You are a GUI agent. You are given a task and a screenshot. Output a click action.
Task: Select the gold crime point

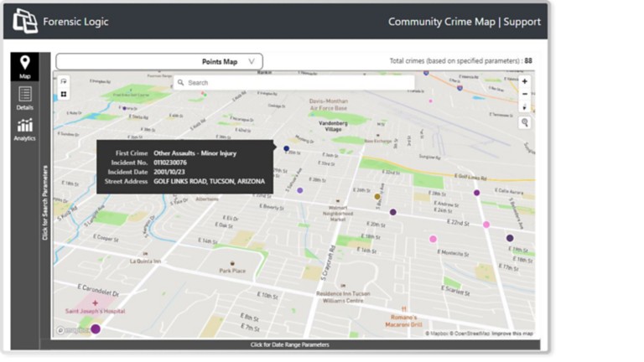tap(377, 197)
